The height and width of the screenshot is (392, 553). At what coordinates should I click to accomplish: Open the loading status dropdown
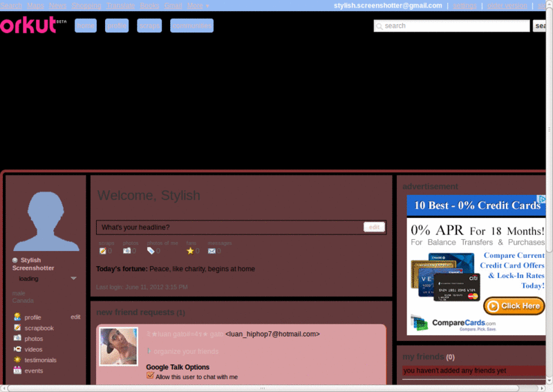[73, 279]
